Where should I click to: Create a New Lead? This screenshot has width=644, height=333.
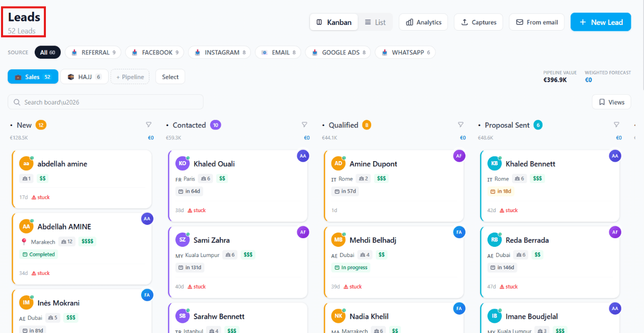click(601, 22)
